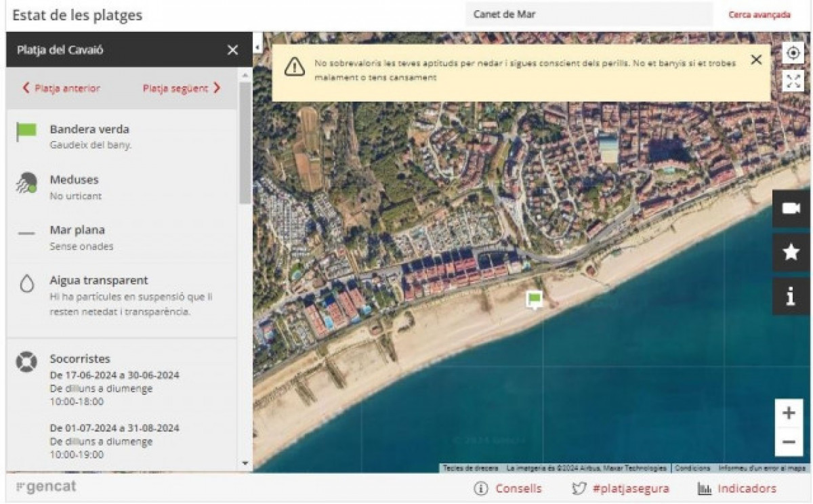Go to Platja següent
This screenshot has width=813, height=504.
click(181, 88)
